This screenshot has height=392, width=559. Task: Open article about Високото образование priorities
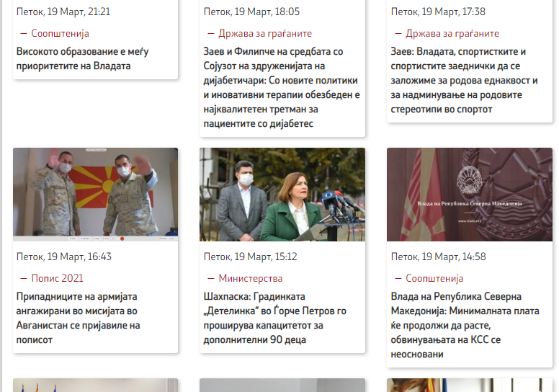pos(82,58)
